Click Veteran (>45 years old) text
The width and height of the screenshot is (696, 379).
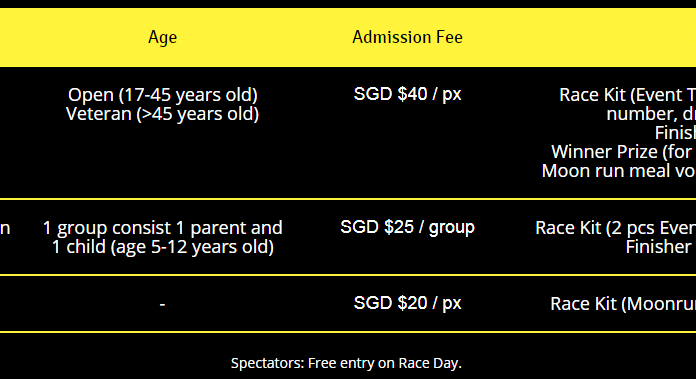[x=162, y=114]
